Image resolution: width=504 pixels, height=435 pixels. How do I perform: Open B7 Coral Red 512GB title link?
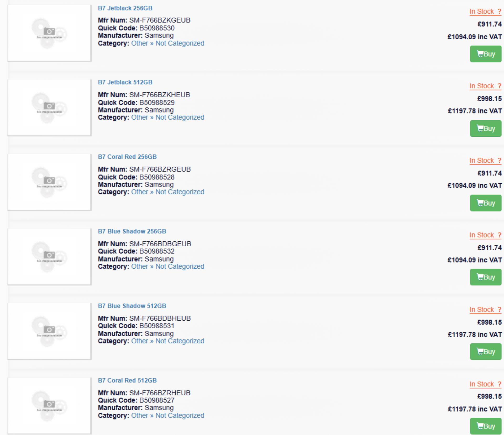click(x=127, y=380)
